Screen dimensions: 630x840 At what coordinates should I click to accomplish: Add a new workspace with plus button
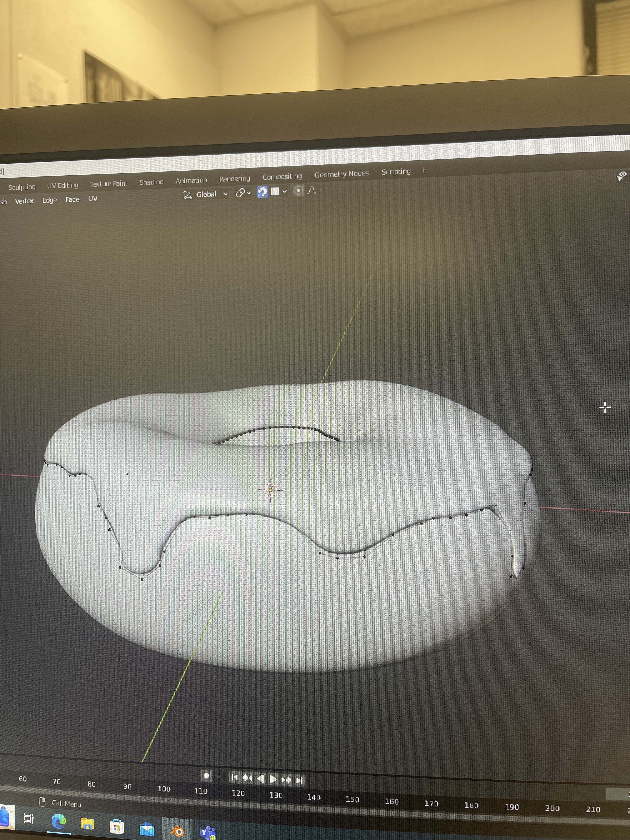424,170
